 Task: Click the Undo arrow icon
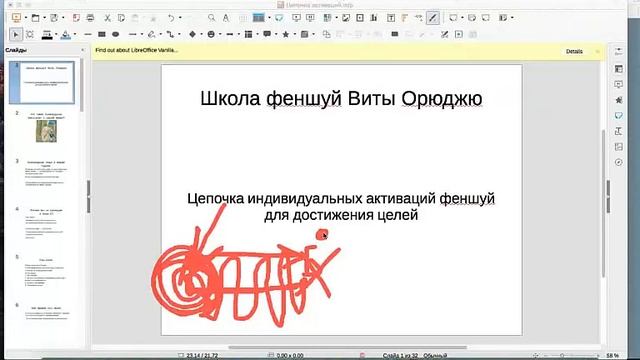pyautogui.click(x=171, y=18)
